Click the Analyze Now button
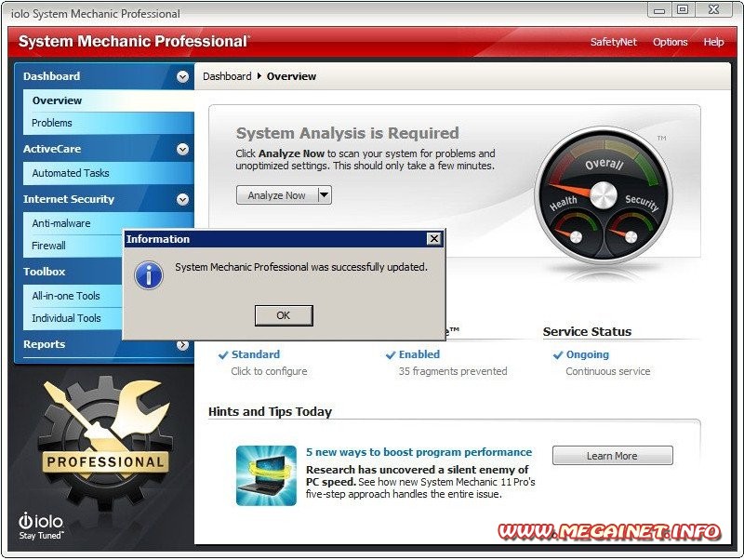 277,195
